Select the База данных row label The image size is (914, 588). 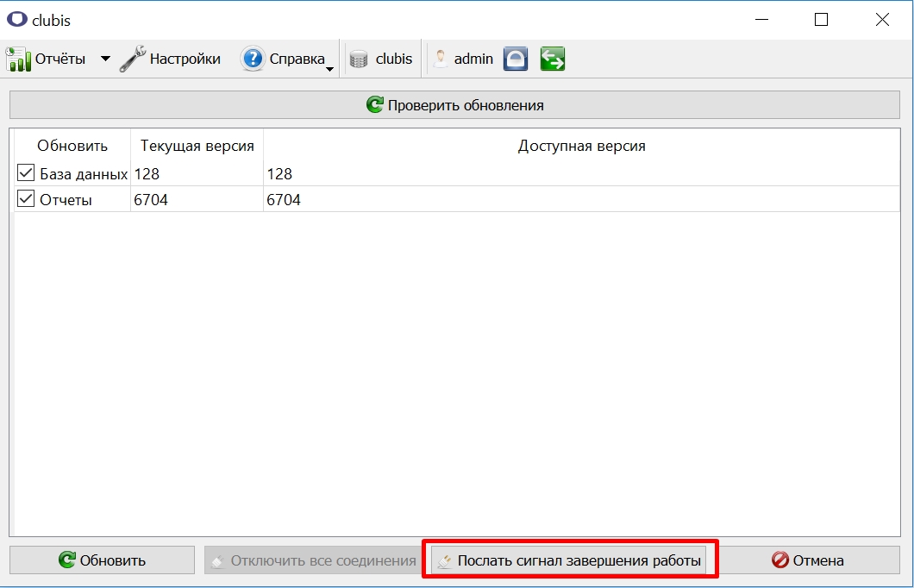click(x=84, y=173)
